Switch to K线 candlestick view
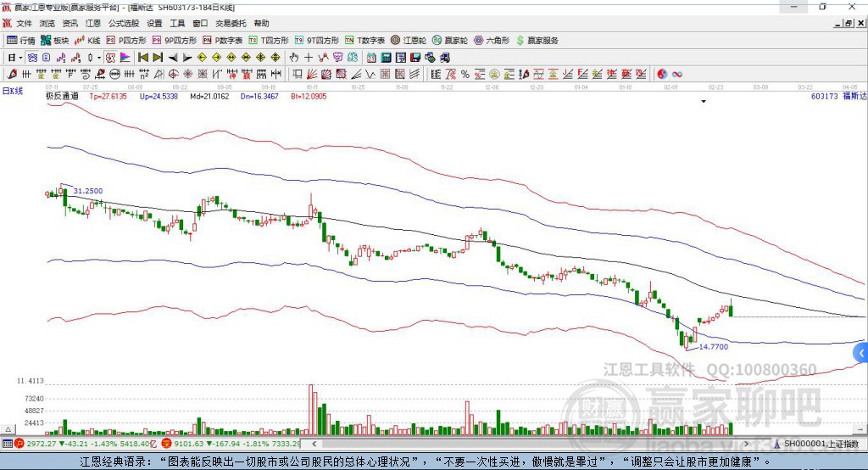The width and height of the screenshot is (868, 470). [87, 41]
